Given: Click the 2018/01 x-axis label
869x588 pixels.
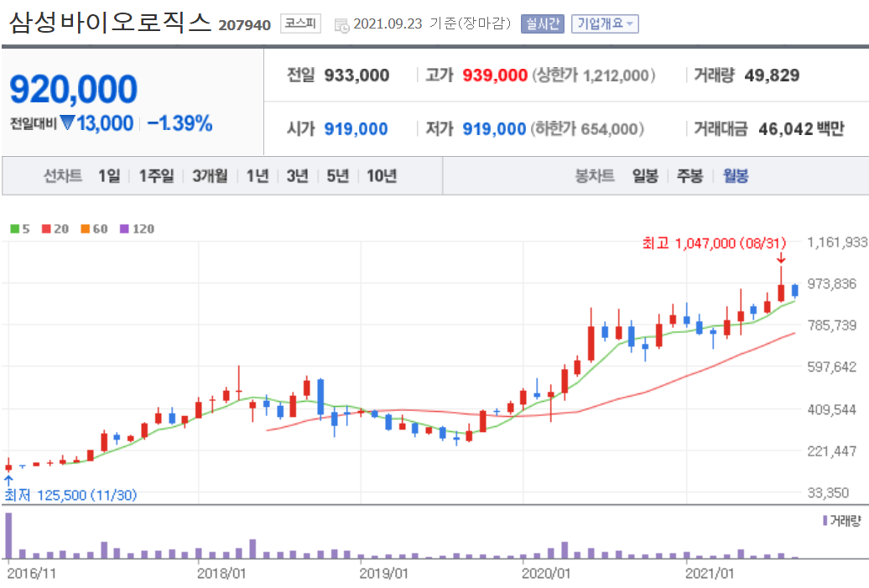Looking at the screenshot, I should pos(221,574).
